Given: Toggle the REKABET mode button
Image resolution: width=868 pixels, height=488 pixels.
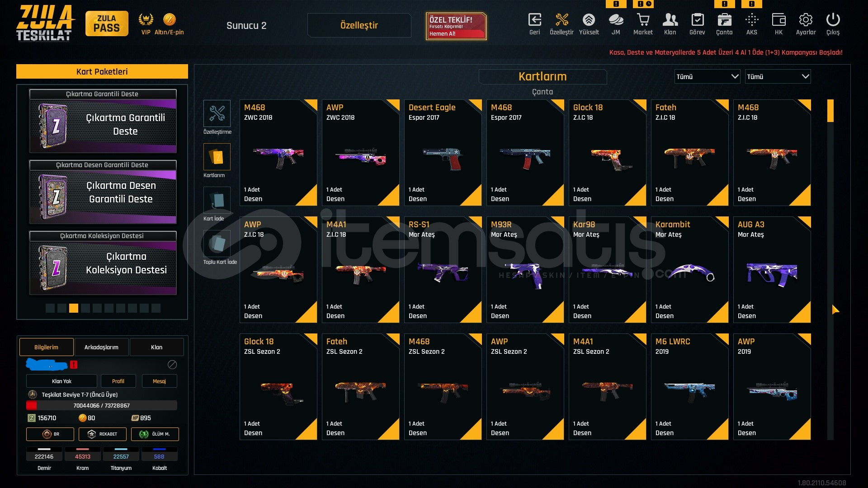Looking at the screenshot, I should 103,434.
